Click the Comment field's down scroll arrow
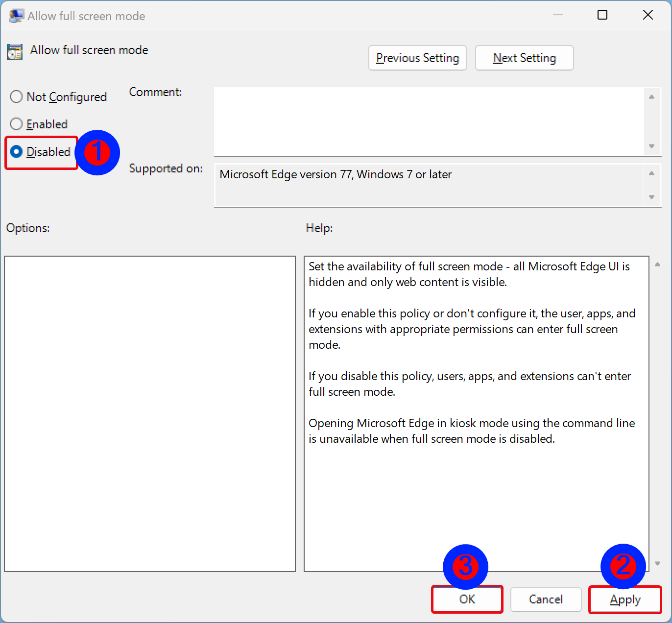Viewport: 672px width, 623px height. point(651,146)
